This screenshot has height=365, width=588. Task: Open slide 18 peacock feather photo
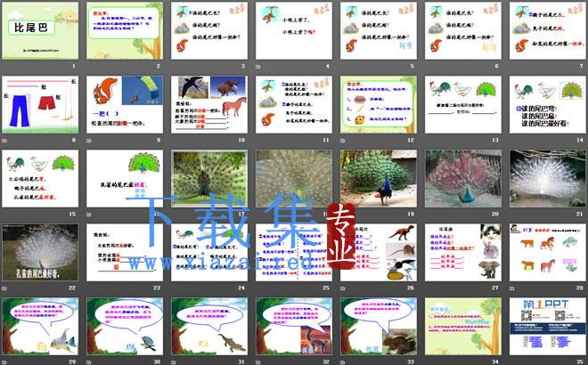tap(294, 179)
